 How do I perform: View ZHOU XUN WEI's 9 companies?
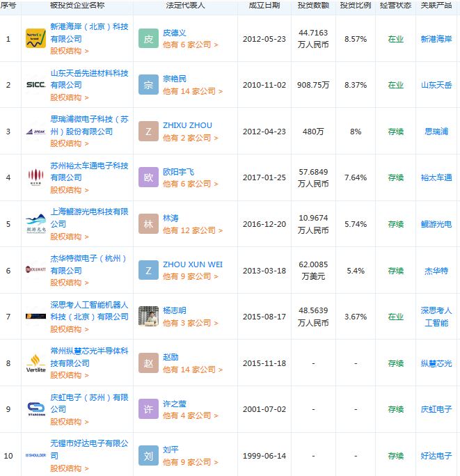(x=191, y=276)
